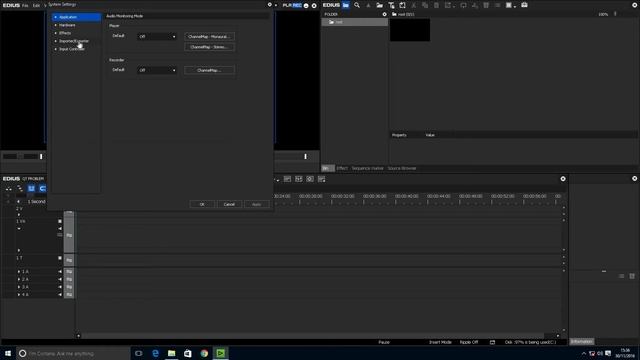Click ChannelMap - Monaural button
This screenshot has width=640, height=360.
pos(209,36)
